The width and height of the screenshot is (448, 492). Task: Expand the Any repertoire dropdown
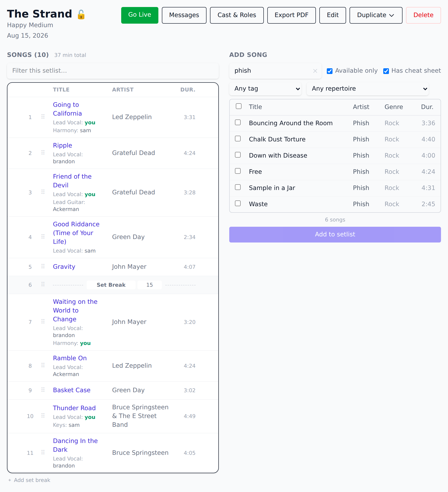[x=367, y=89]
